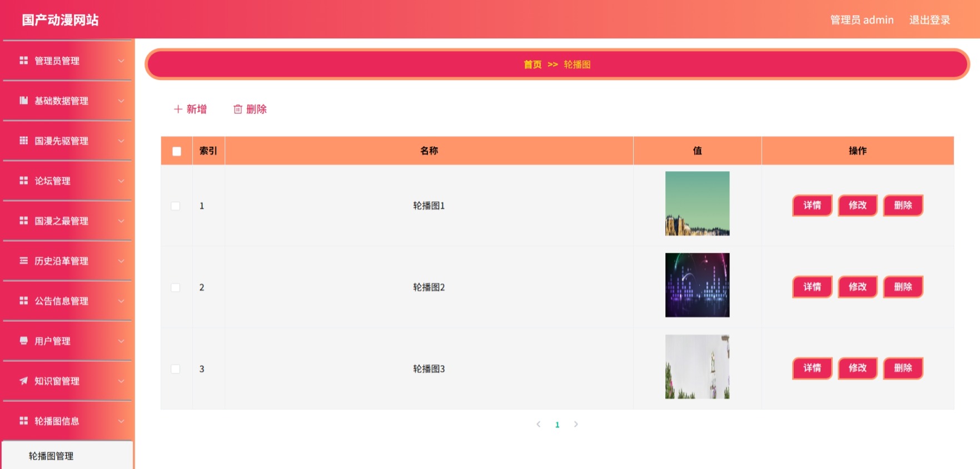Click 删除 for 轮播图2
The image size is (980, 469).
pos(903,287)
